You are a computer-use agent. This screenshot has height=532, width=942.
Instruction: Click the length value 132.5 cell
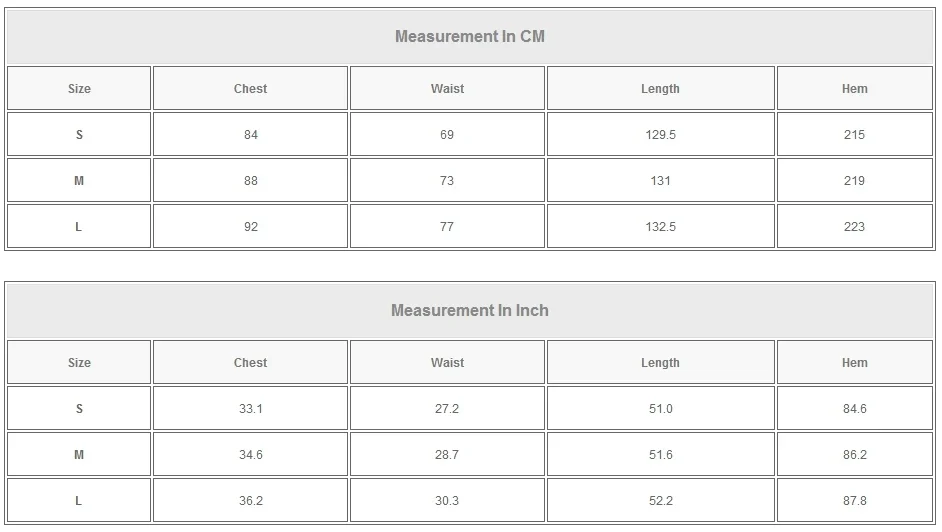[x=660, y=227]
